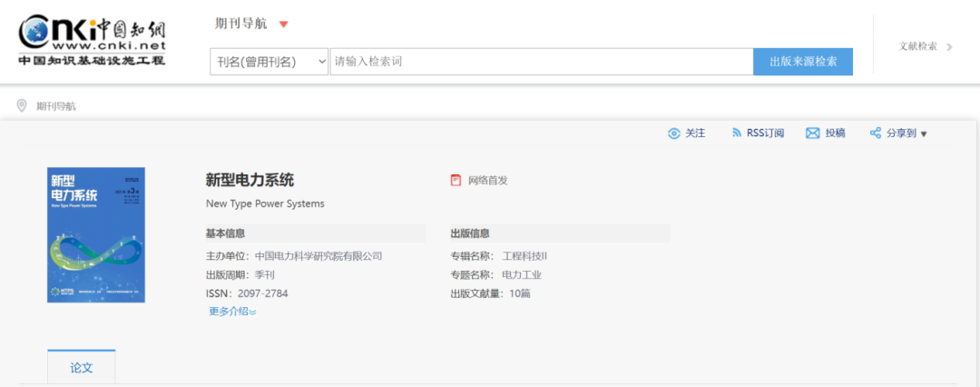Click the 新型电力系统 journal cover thumbnail
980x387 pixels.
pyautogui.click(x=96, y=234)
